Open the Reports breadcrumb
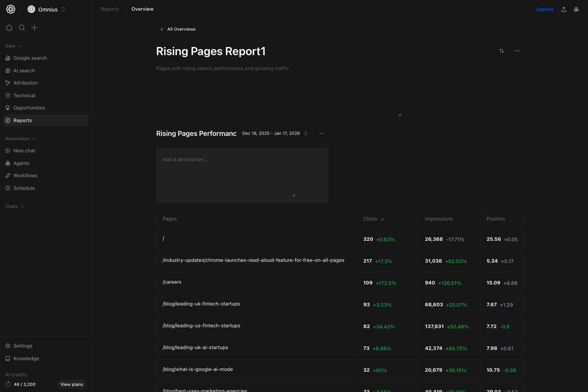This screenshot has height=392, width=588. pyautogui.click(x=110, y=9)
